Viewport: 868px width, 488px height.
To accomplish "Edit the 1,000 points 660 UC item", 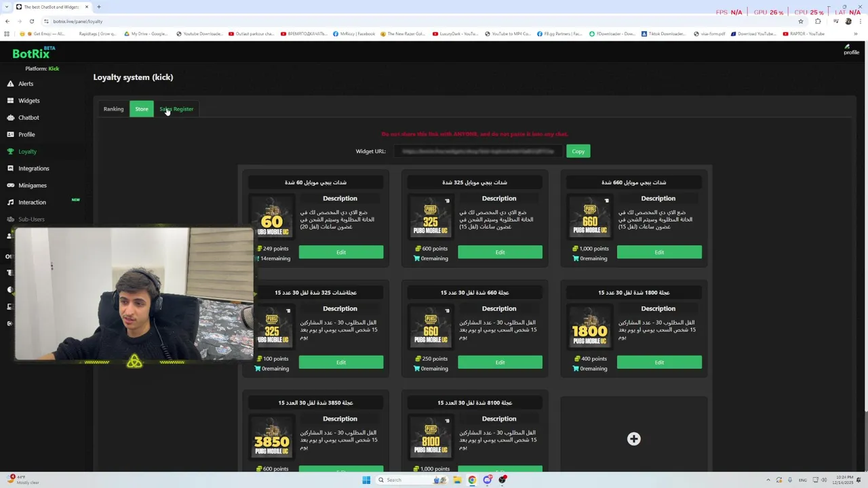I will [659, 252].
